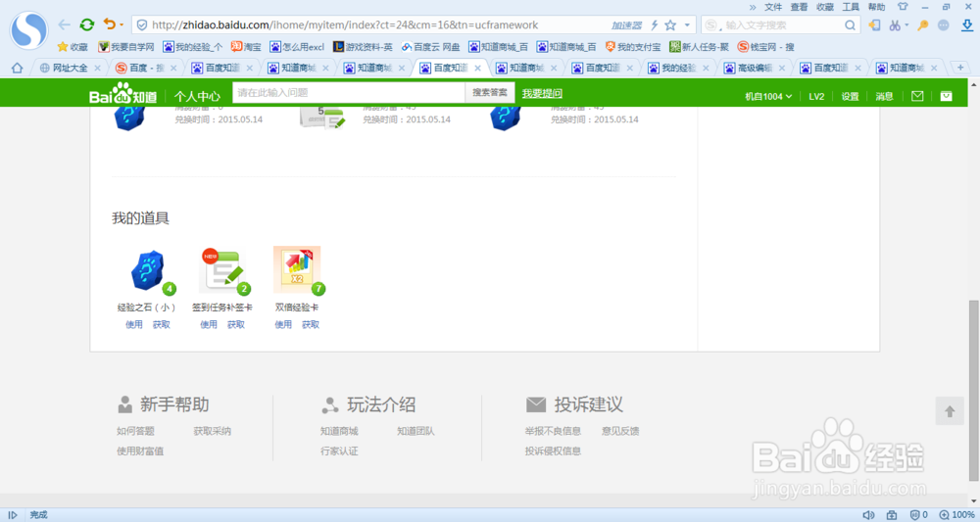
Task: Click the Baidu 知道 logo
Action: tap(123, 94)
